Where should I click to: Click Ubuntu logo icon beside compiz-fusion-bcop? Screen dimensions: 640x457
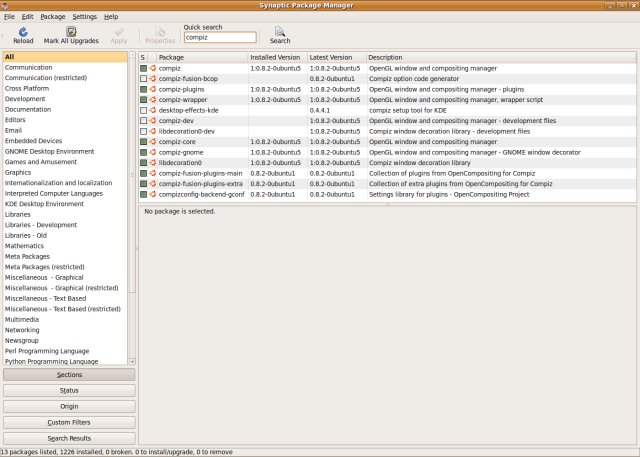[153, 79]
